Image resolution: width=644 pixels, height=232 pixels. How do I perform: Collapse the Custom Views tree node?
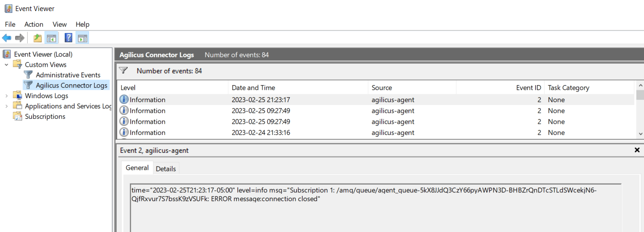click(7, 65)
